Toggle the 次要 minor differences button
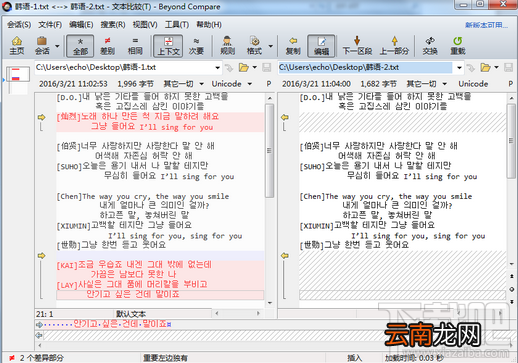 coord(196,46)
